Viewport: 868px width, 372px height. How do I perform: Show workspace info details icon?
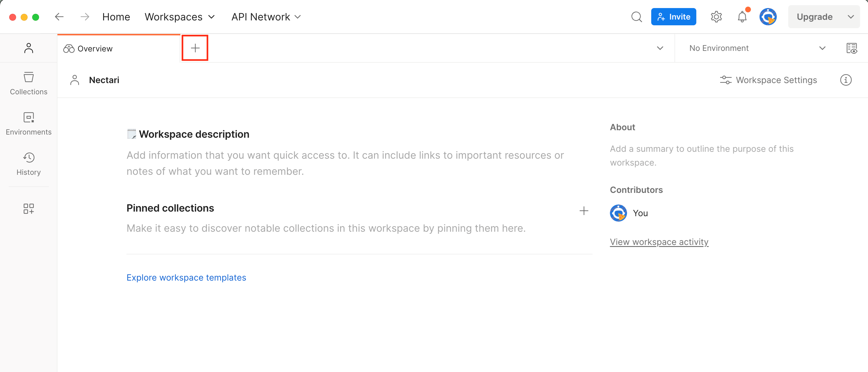click(x=845, y=80)
